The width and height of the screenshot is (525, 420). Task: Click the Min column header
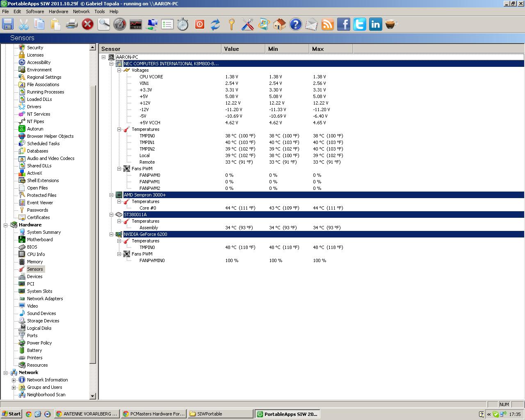pyautogui.click(x=287, y=49)
